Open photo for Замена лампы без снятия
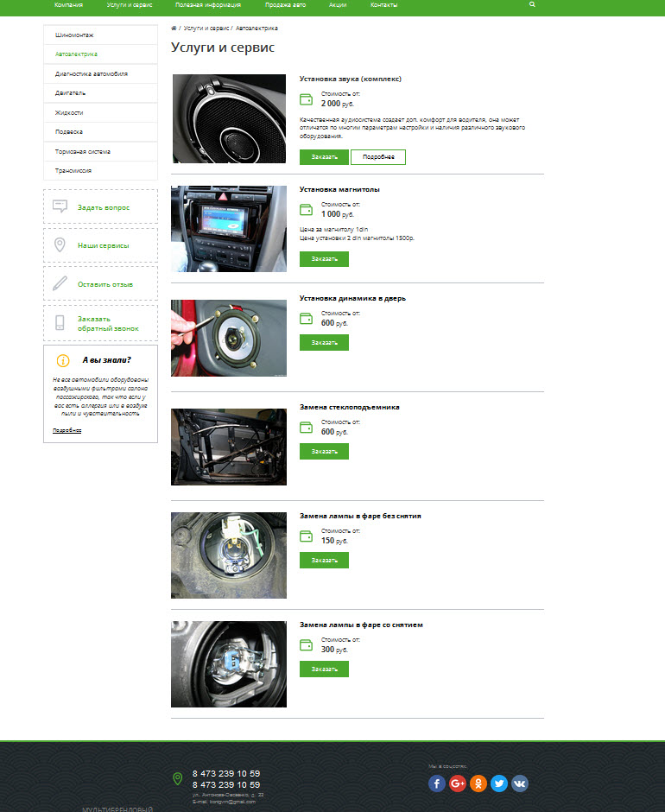This screenshot has width=665, height=812. [229, 555]
